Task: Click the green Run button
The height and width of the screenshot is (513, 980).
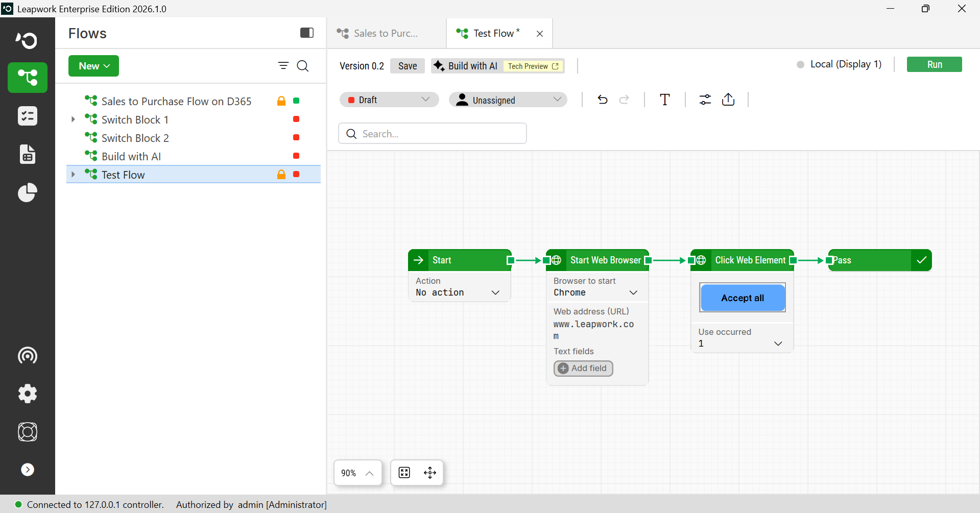Action: click(934, 64)
